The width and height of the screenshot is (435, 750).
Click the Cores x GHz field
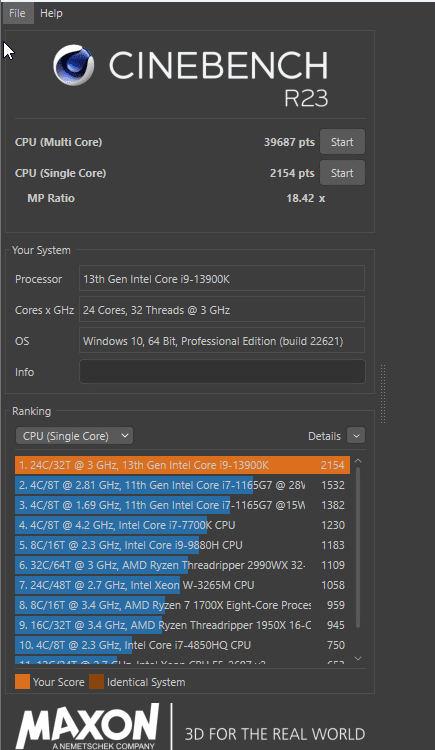pyautogui.click(x=222, y=310)
